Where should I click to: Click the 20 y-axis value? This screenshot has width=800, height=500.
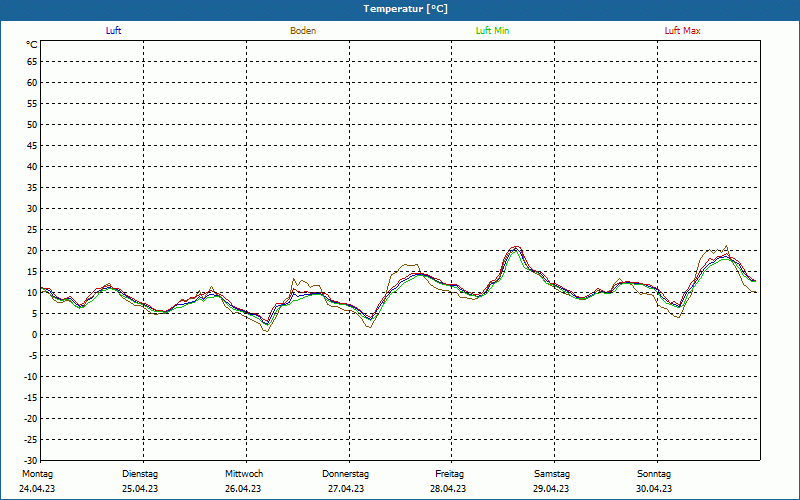(x=32, y=251)
